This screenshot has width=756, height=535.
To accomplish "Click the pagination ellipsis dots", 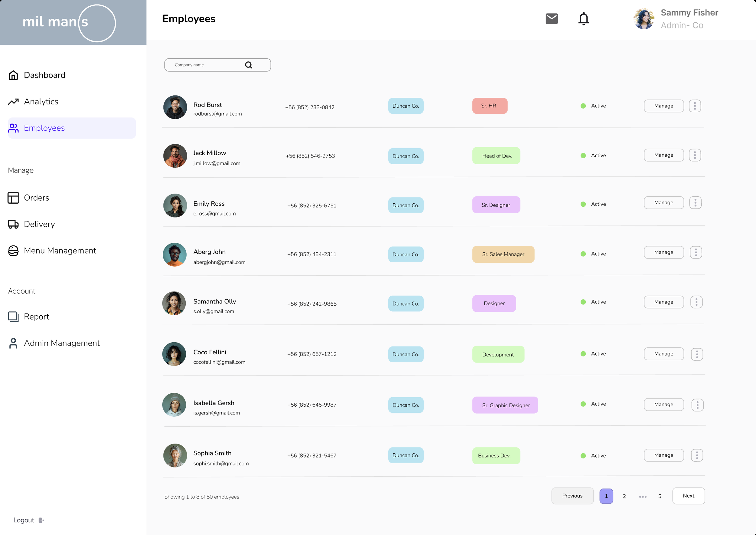I will (x=643, y=497).
